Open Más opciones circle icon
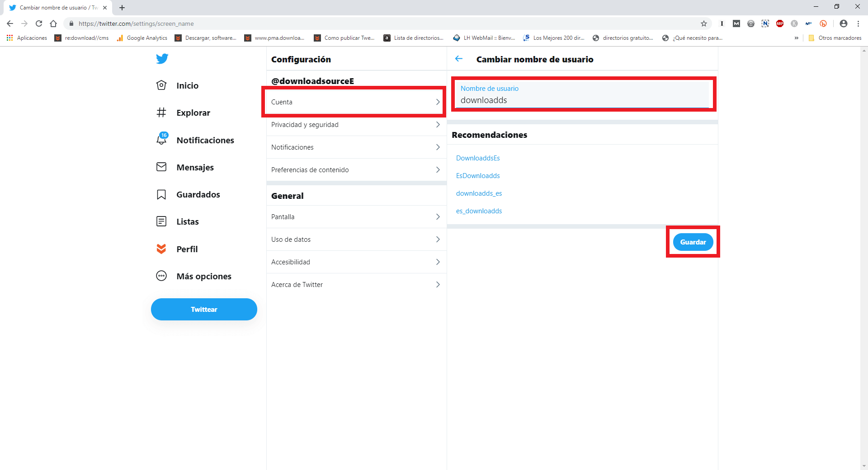Viewport: 868px width, 470px height. tap(161, 276)
